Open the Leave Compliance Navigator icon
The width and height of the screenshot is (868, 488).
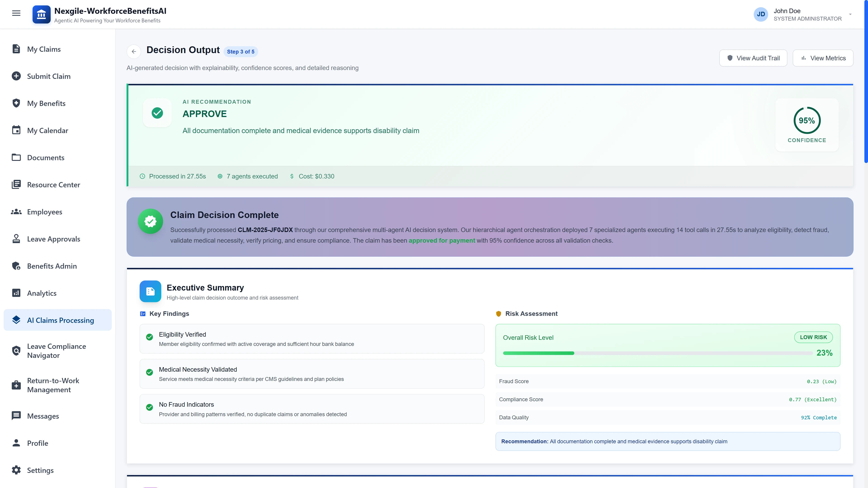(x=16, y=351)
